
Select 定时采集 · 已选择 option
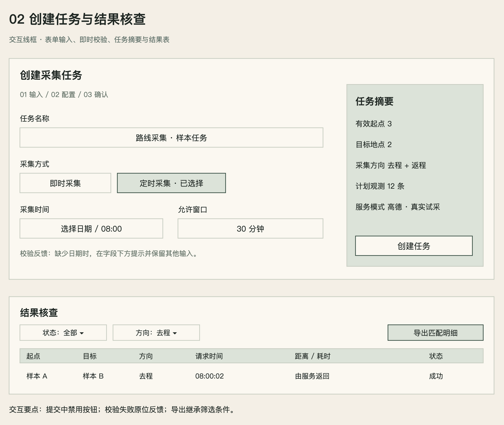(x=171, y=183)
